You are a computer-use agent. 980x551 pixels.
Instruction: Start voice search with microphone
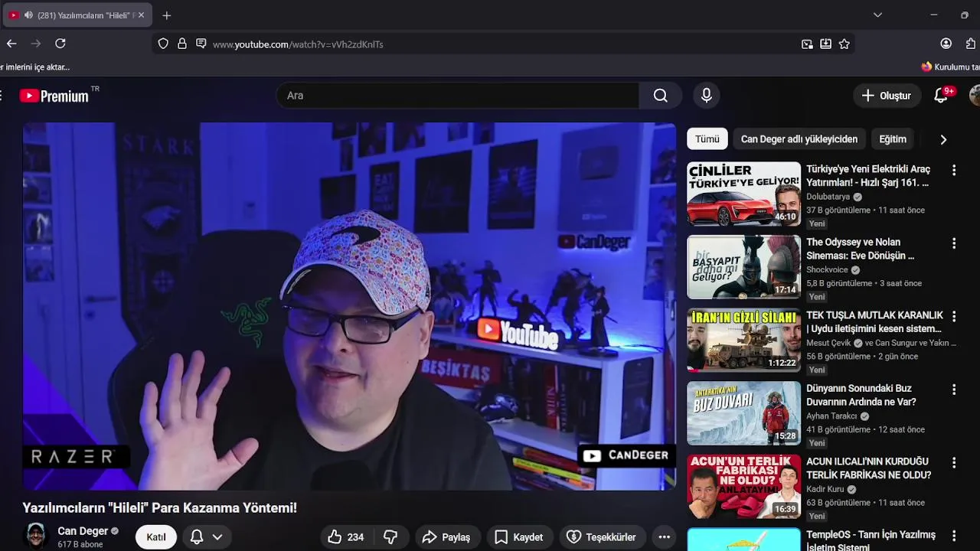(x=707, y=96)
